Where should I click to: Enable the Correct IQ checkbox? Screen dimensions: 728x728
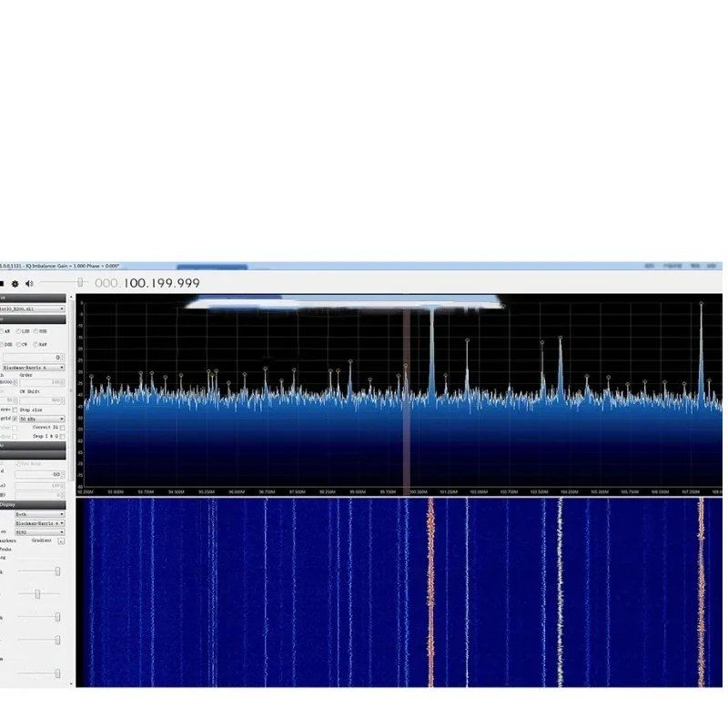[x=62, y=428]
